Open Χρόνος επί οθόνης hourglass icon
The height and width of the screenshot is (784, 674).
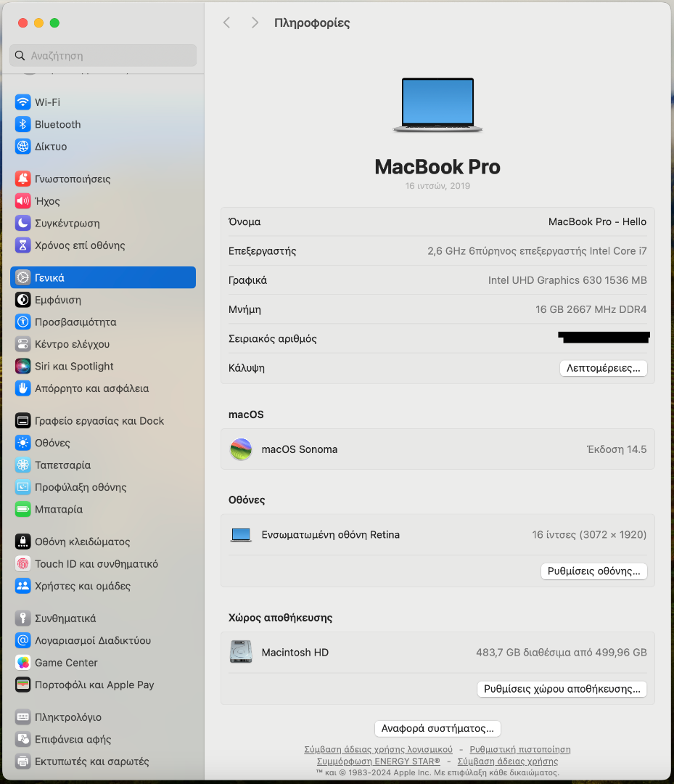(22, 245)
